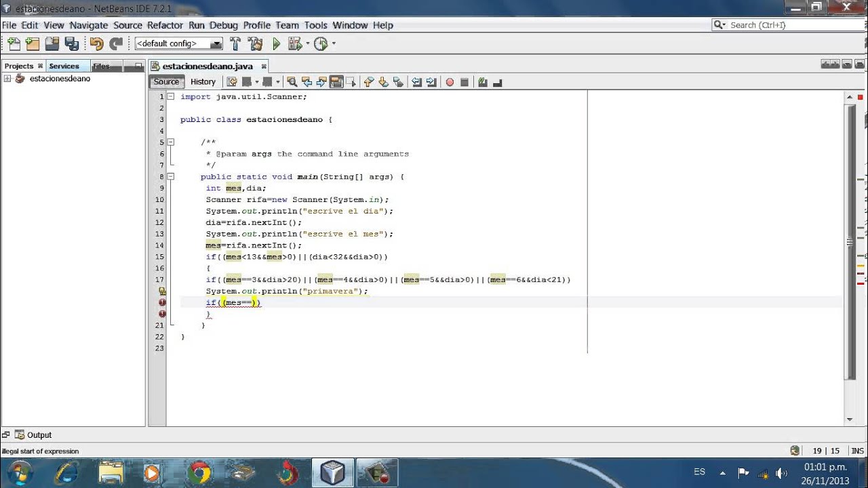Click the editor vertical scrollbar
This screenshot has width=868, height=488.
[850, 241]
